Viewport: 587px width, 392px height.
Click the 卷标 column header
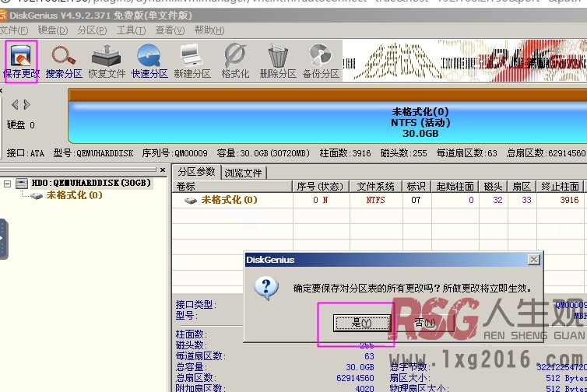tap(232, 186)
